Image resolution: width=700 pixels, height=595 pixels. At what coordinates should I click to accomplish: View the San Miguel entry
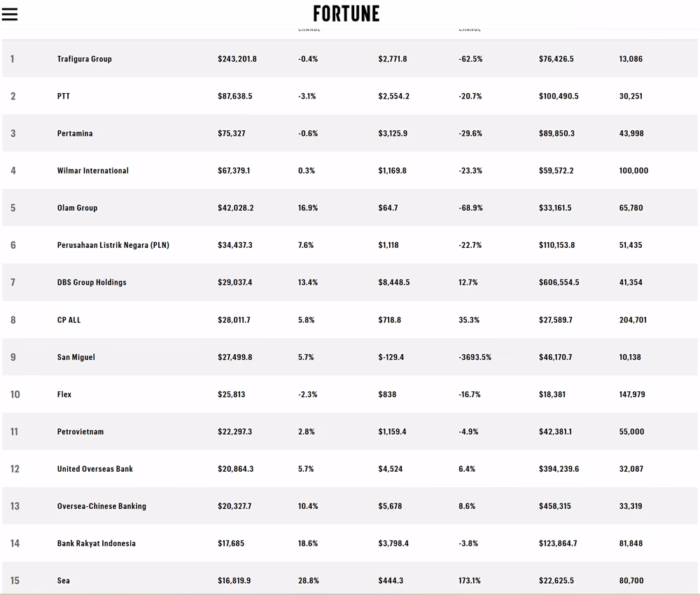coord(77,357)
